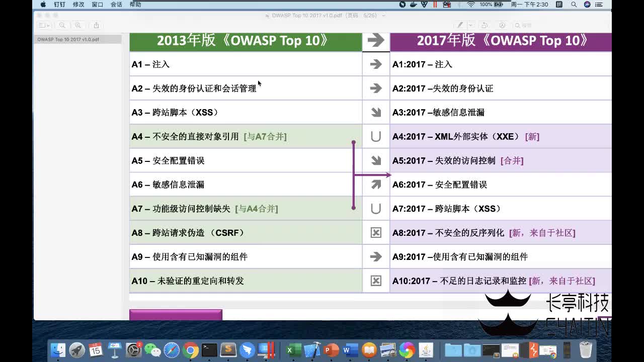Screen dimensions: 644x362
Task: Click the A4:2017 – XML外部实体（XXE） text
Action: pos(456,137)
